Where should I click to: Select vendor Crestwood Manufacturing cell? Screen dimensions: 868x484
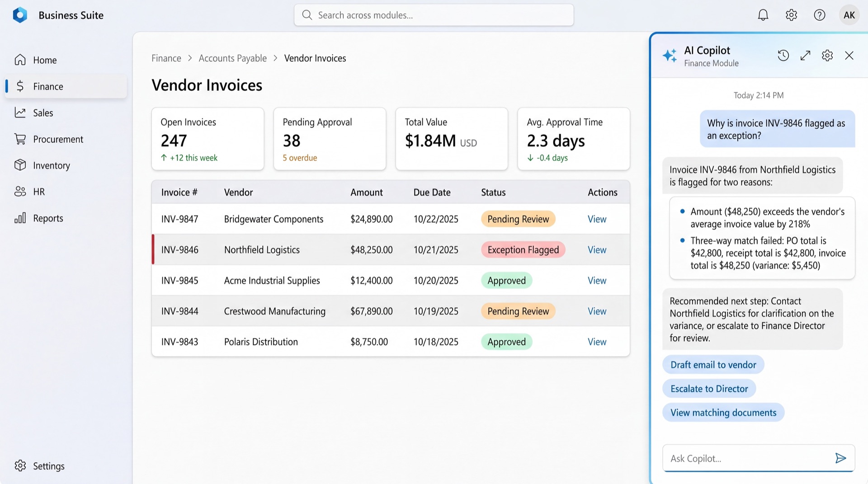pyautogui.click(x=274, y=311)
